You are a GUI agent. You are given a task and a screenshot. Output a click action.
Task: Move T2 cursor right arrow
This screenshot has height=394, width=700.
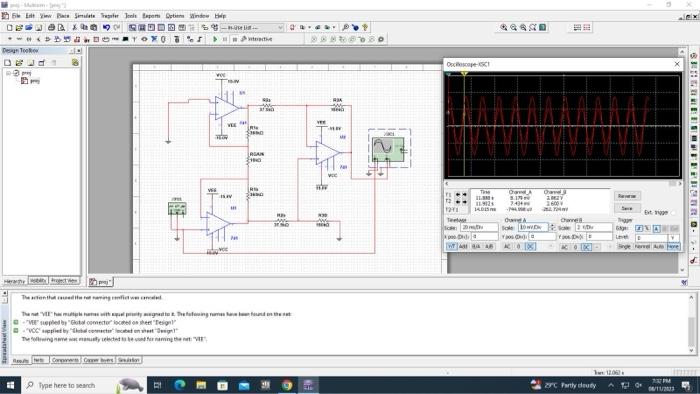tap(464, 202)
